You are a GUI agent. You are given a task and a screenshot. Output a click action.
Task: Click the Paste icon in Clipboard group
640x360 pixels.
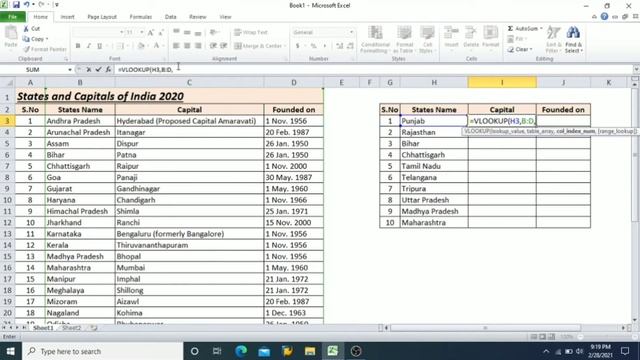11,34
